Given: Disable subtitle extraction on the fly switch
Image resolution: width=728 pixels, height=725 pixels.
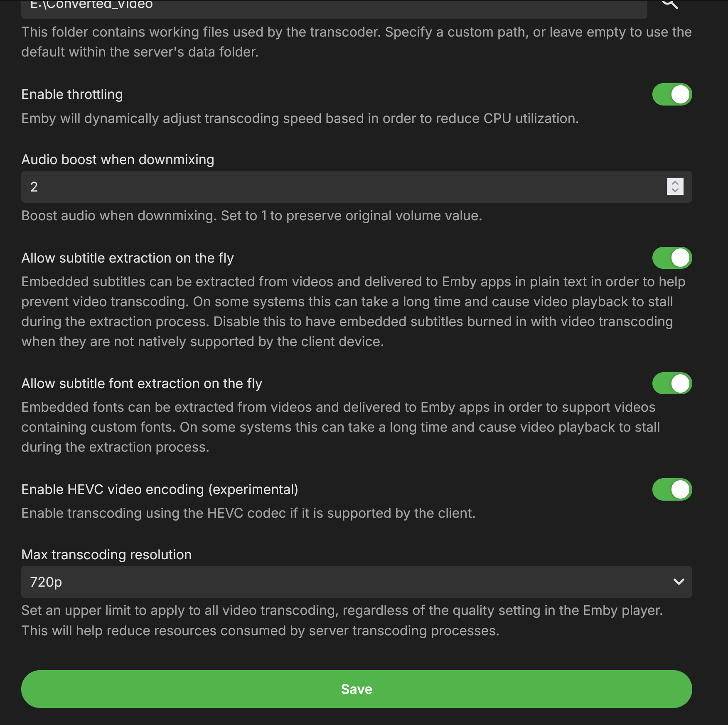Looking at the screenshot, I should (672, 258).
